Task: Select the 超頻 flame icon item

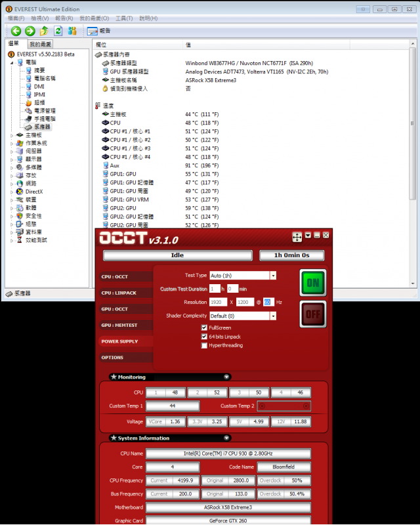Action: (29, 102)
